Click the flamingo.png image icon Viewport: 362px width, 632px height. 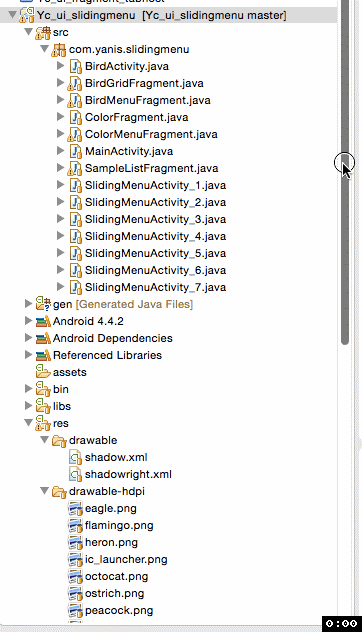(75, 525)
